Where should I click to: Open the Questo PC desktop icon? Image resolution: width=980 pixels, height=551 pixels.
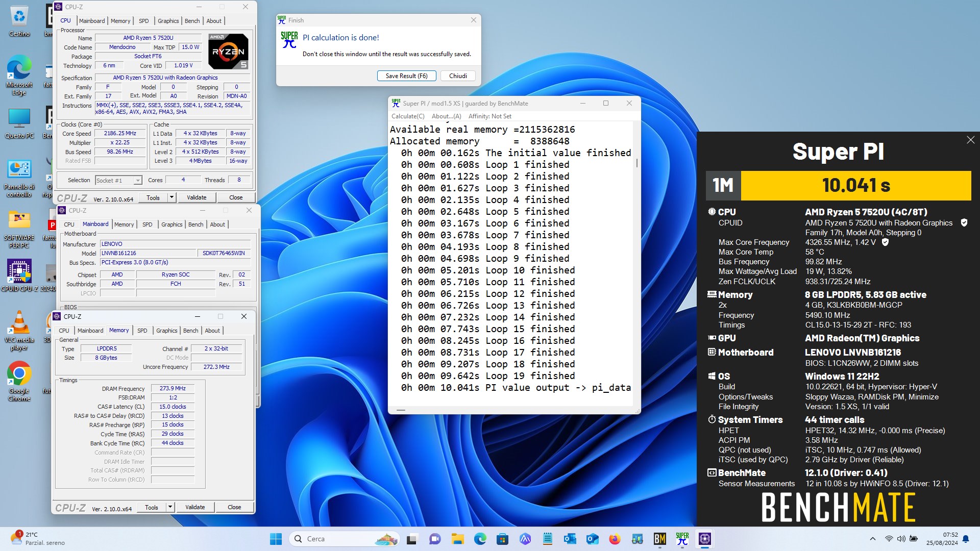(x=19, y=123)
